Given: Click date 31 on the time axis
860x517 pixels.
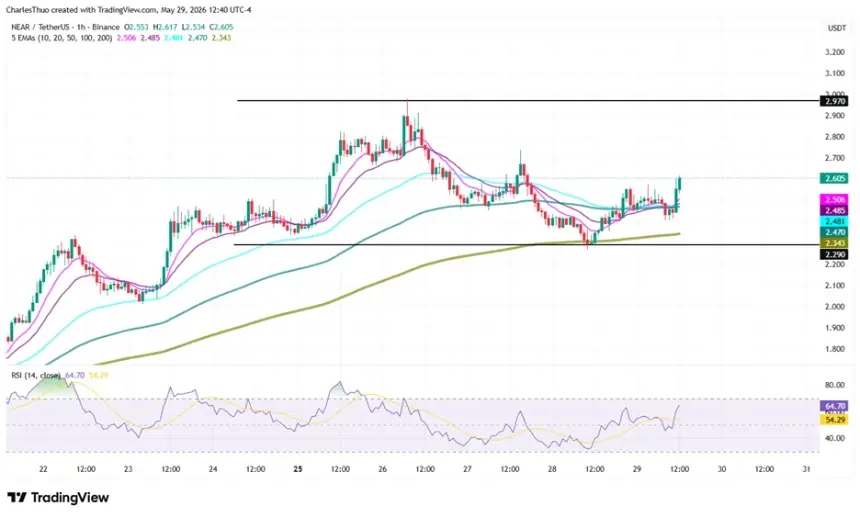Looking at the screenshot, I should [806, 469].
